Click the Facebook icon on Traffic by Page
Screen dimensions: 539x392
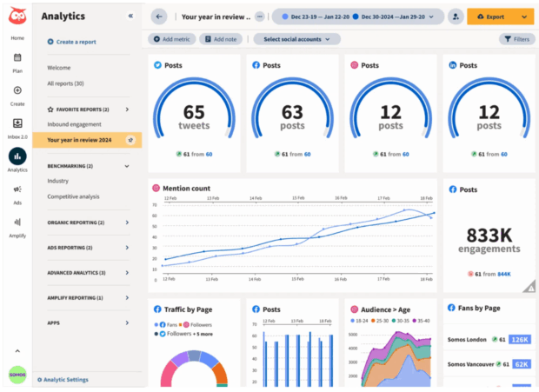(157, 309)
